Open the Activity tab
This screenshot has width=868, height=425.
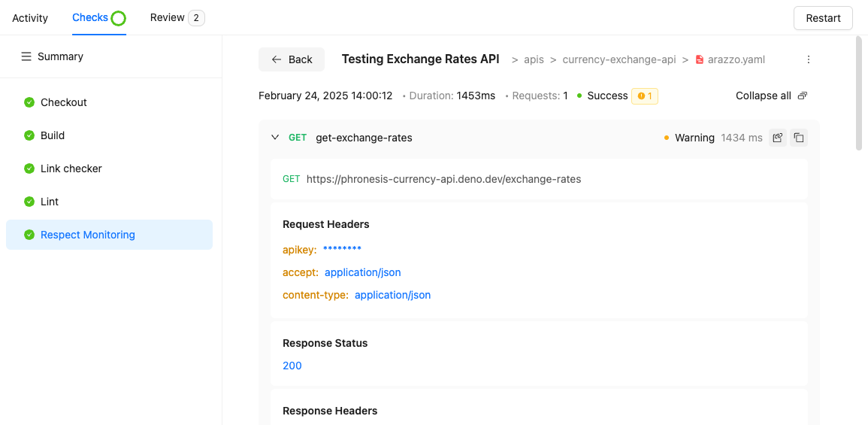pos(30,18)
